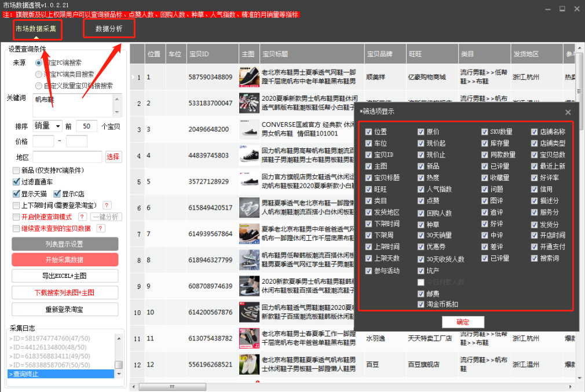This screenshot has height=392, width=585.
Task: Select the 淘宝PC端类目搜索 radio option
Action: coord(38,74)
